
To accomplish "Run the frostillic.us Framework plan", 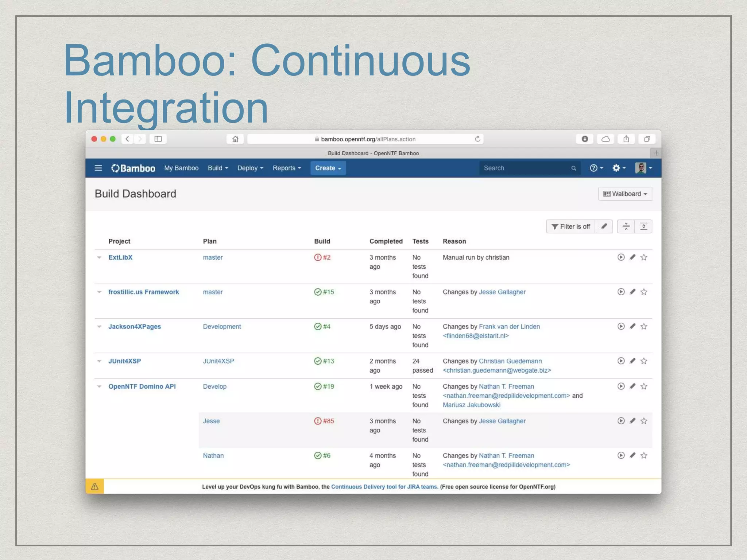I will [621, 292].
